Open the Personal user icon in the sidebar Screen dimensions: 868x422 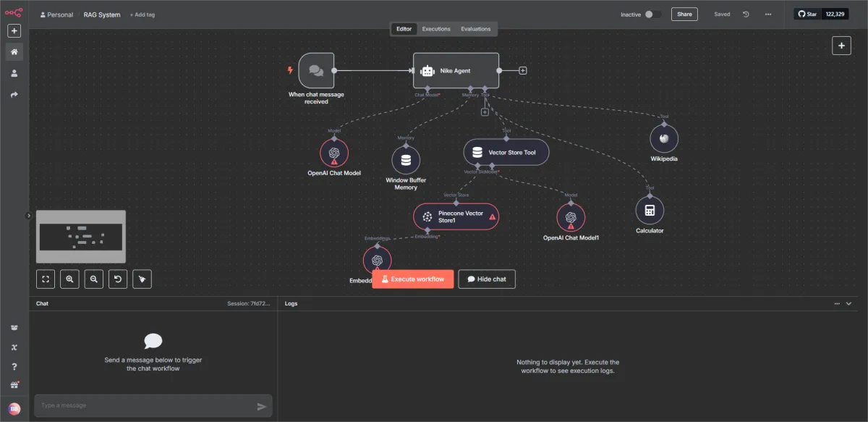pyautogui.click(x=14, y=73)
